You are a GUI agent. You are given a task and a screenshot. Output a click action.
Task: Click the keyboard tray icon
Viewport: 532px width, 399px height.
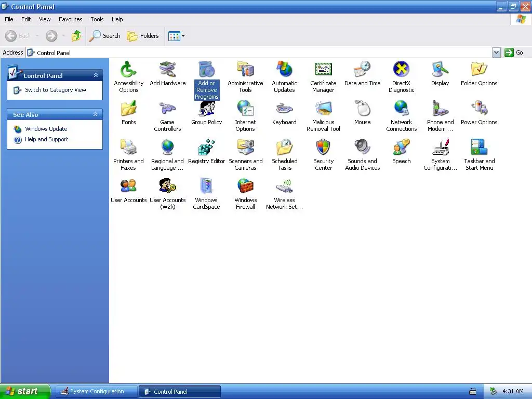tap(473, 392)
